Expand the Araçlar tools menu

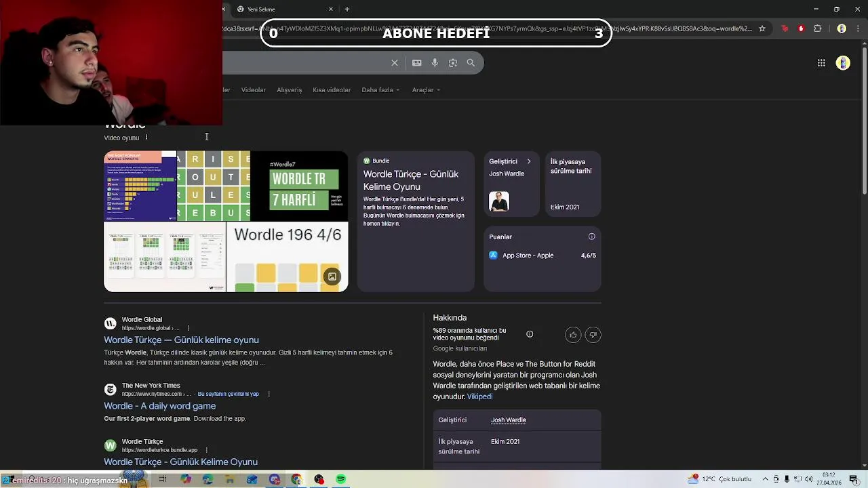(x=426, y=89)
